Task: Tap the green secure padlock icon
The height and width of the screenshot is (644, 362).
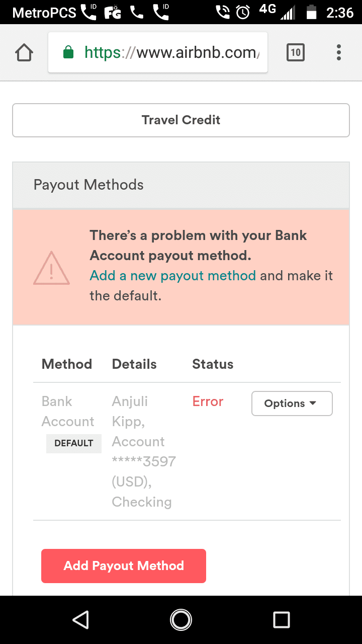Action: pyautogui.click(x=68, y=52)
